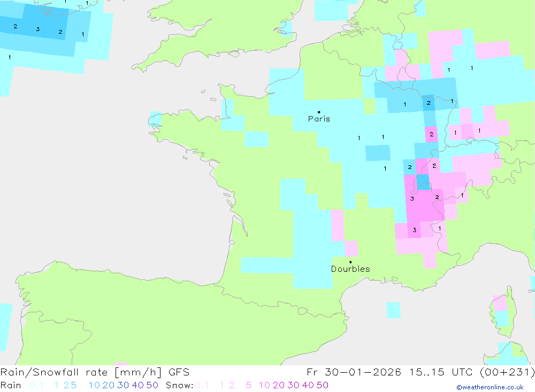Image resolution: width=535 pixels, height=392 pixels.
Task: Pick the Snow 20 legend value
Action: [279, 385]
